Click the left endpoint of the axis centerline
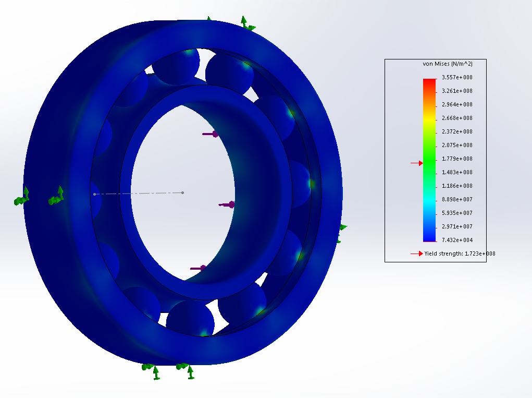532x398 pixels. pos(94,194)
